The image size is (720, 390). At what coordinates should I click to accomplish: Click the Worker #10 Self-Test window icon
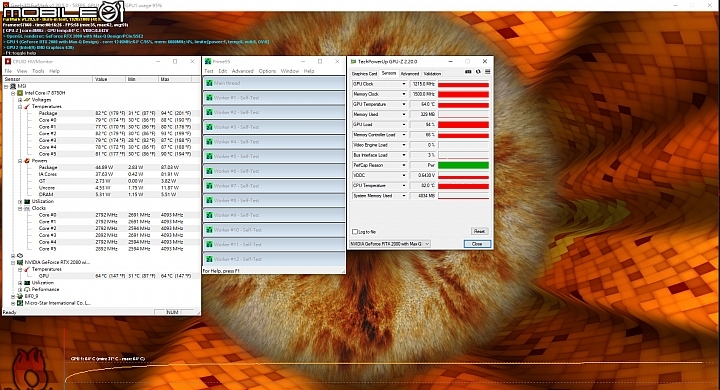(x=209, y=230)
